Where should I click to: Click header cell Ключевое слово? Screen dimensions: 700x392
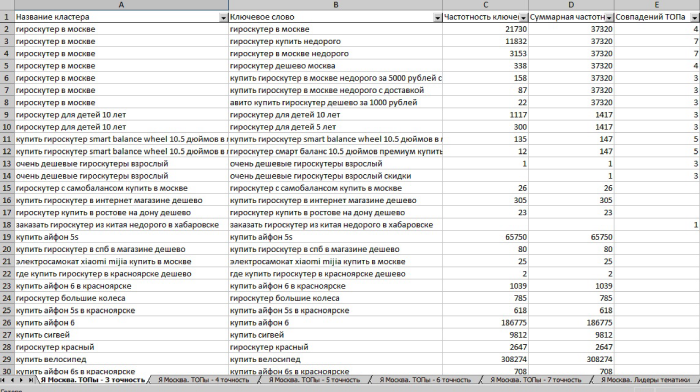coord(335,17)
